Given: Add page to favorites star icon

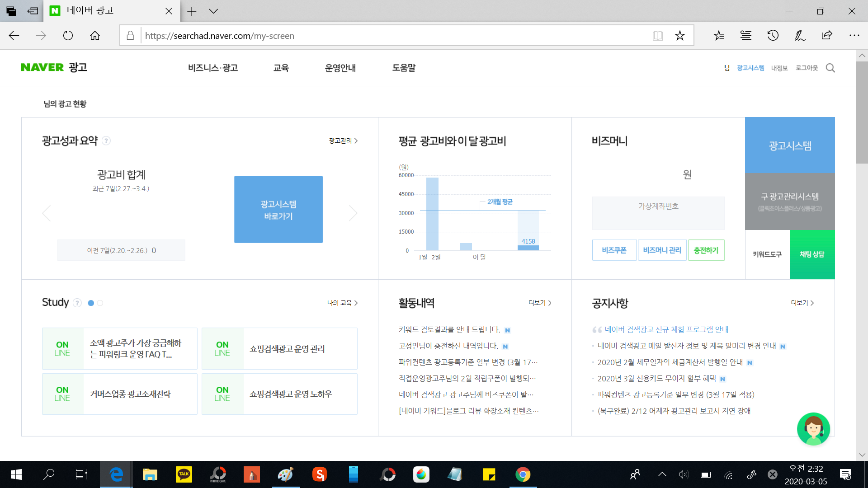Looking at the screenshot, I should 679,36.
